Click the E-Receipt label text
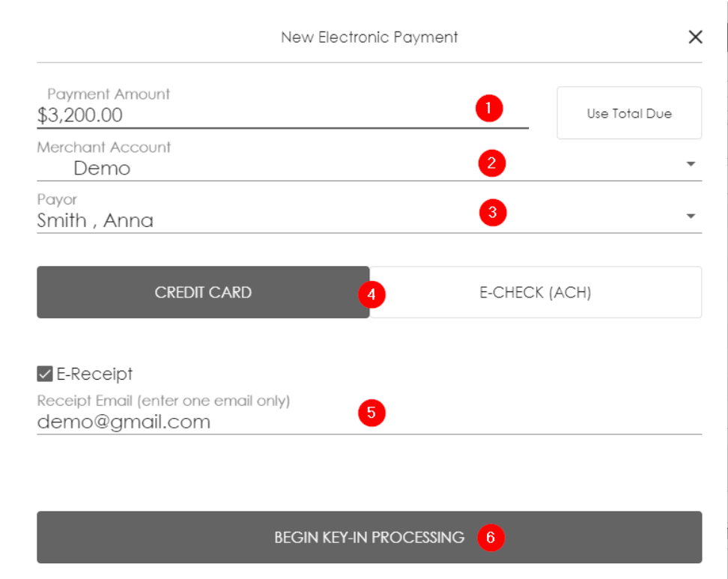The image size is (728, 579). point(94,374)
